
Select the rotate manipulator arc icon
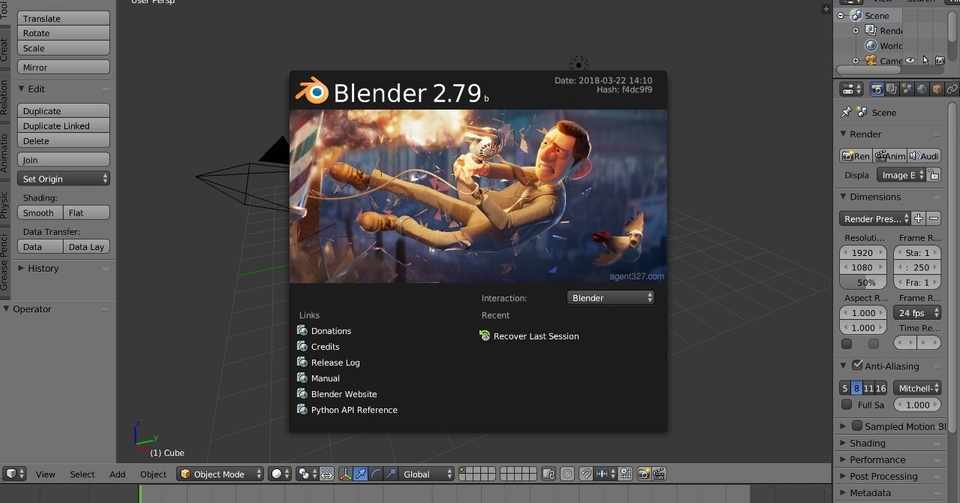[375, 474]
